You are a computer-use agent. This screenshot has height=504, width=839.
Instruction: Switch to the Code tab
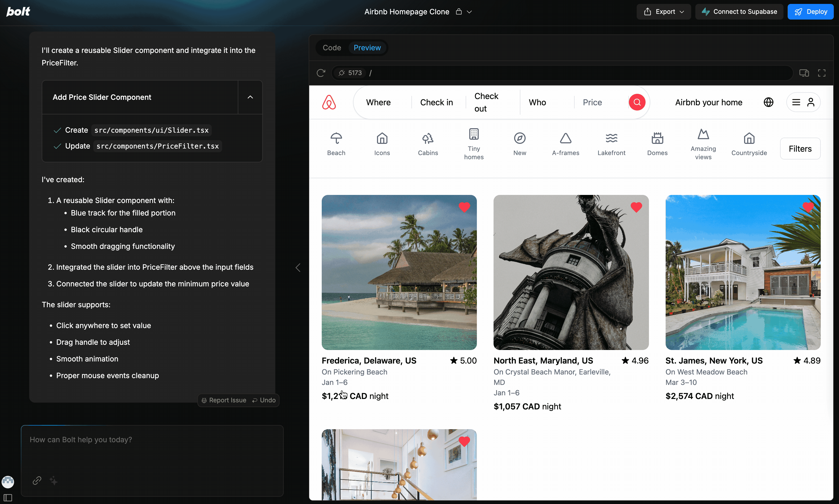point(332,47)
